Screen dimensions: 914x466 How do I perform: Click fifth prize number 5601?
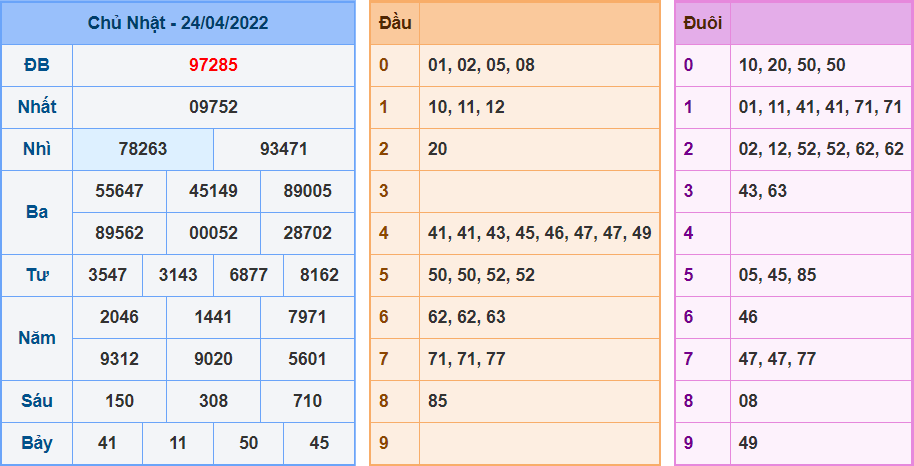(307, 359)
